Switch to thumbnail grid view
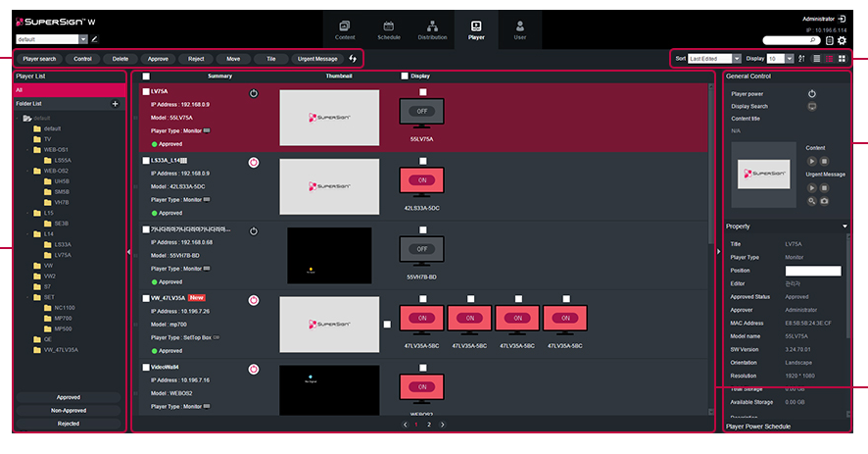This screenshot has width=868, height=454. [x=843, y=59]
